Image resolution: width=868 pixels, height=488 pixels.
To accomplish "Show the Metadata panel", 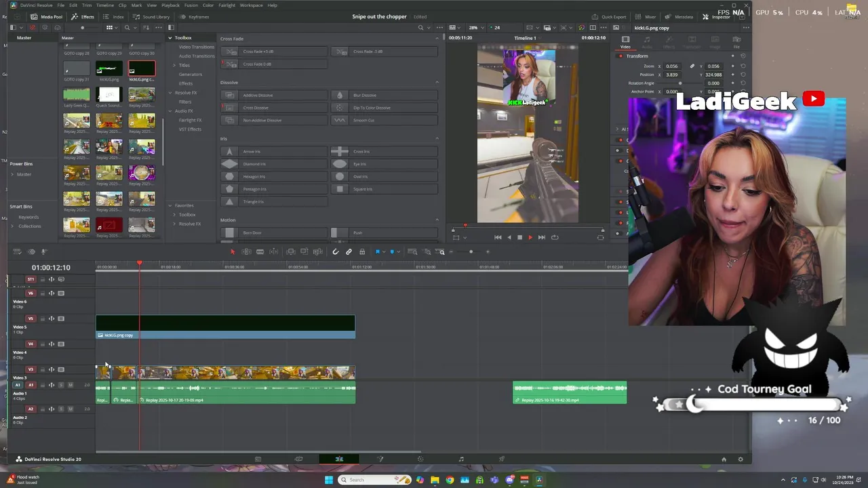I will point(679,17).
